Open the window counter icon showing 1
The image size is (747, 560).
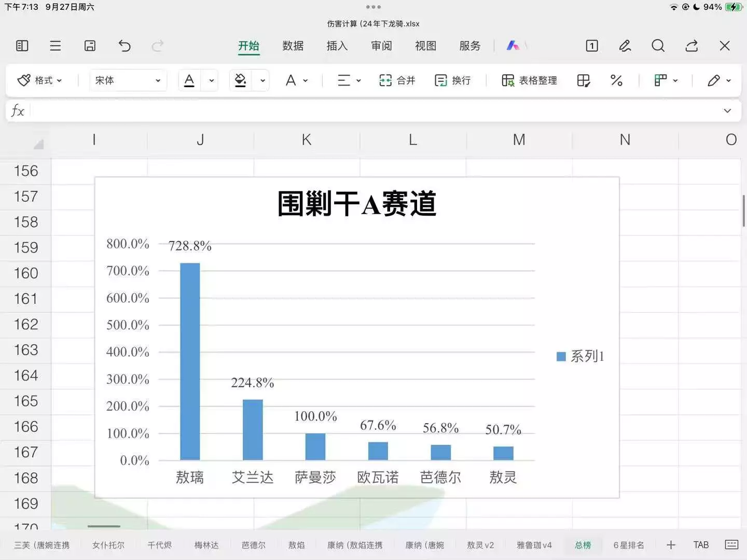pyautogui.click(x=592, y=46)
